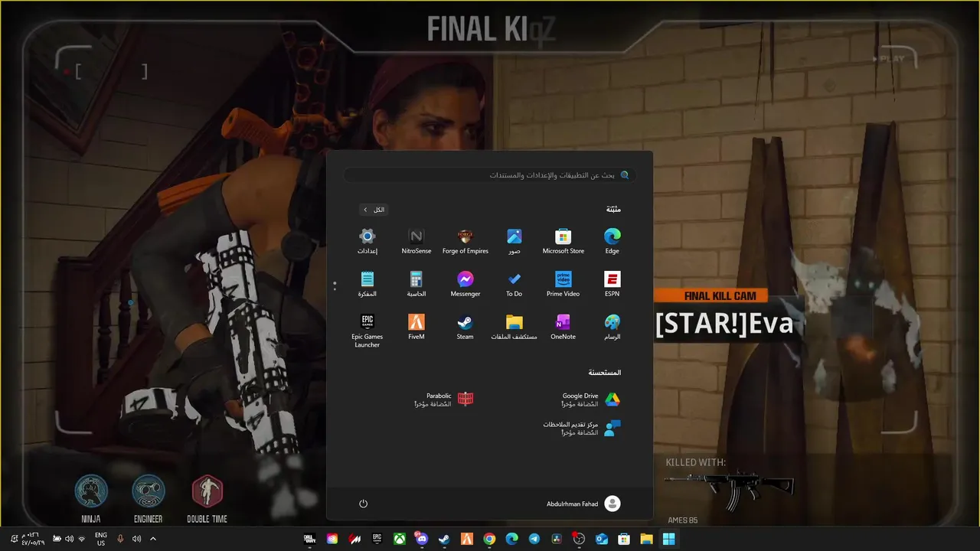The width and height of the screenshot is (980, 551).
Task: Open the Photos (صور) pinned app
Action: click(514, 241)
